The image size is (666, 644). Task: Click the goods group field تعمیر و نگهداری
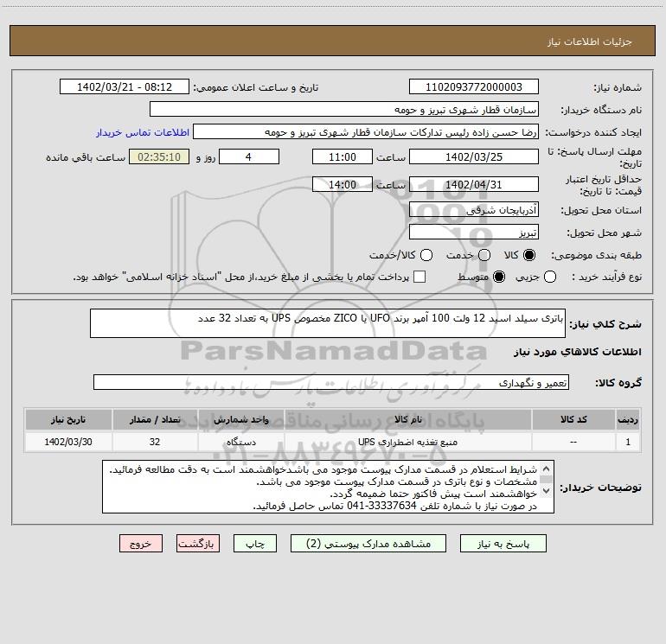[x=331, y=382]
